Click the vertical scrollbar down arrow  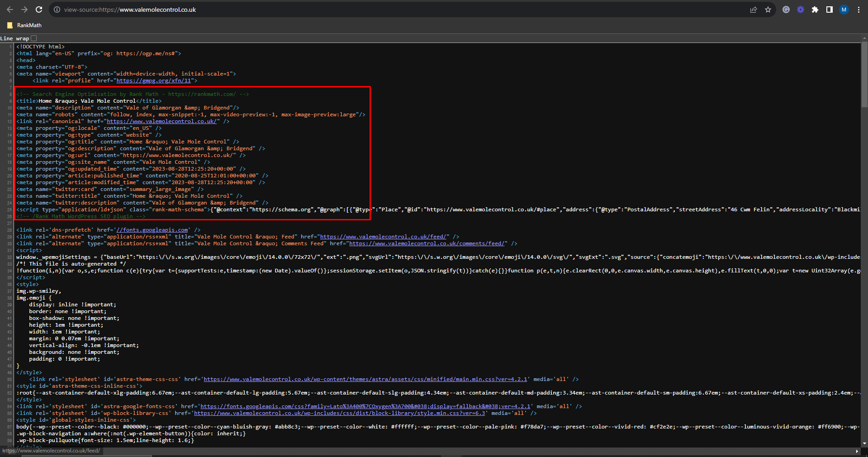864,444
